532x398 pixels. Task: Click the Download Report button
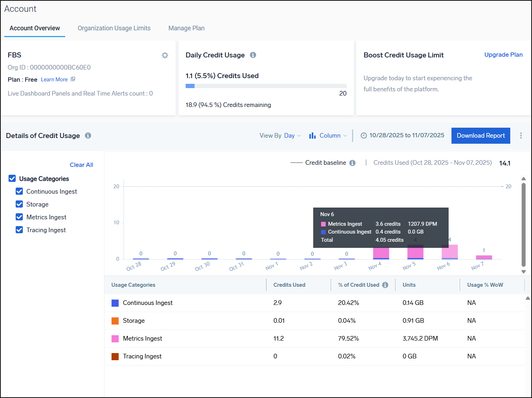point(480,136)
